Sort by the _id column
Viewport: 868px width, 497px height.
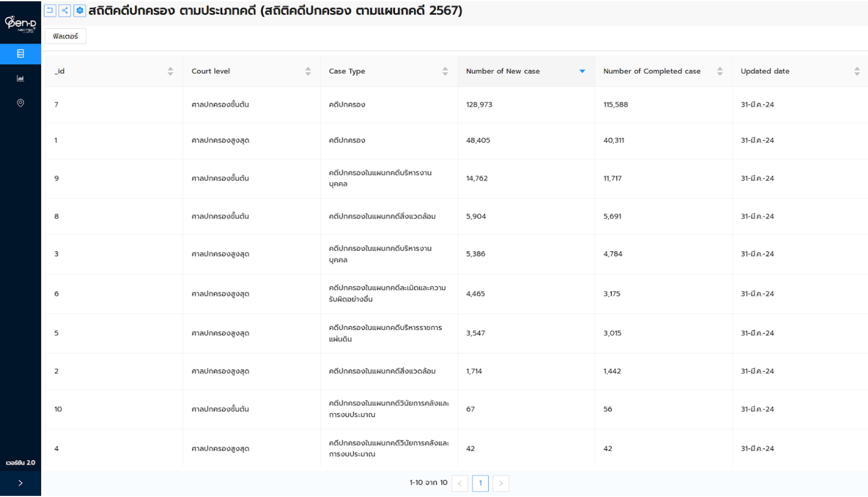pyautogui.click(x=170, y=71)
